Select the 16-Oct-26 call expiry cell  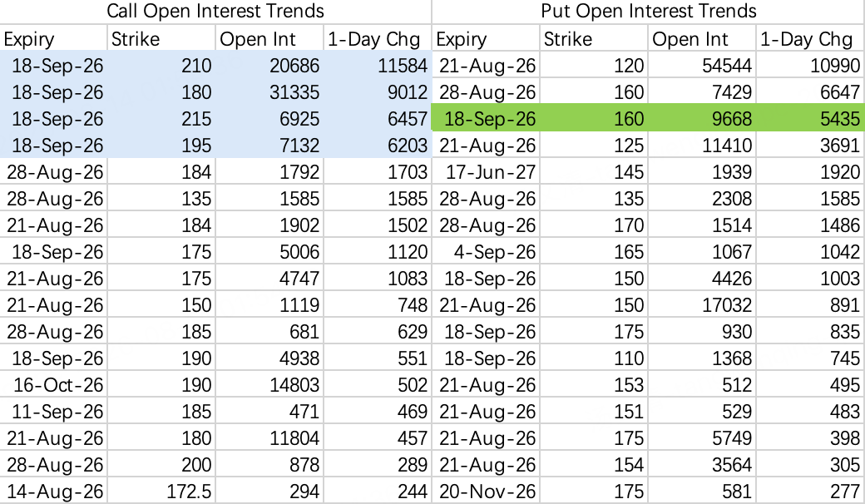pos(53,385)
